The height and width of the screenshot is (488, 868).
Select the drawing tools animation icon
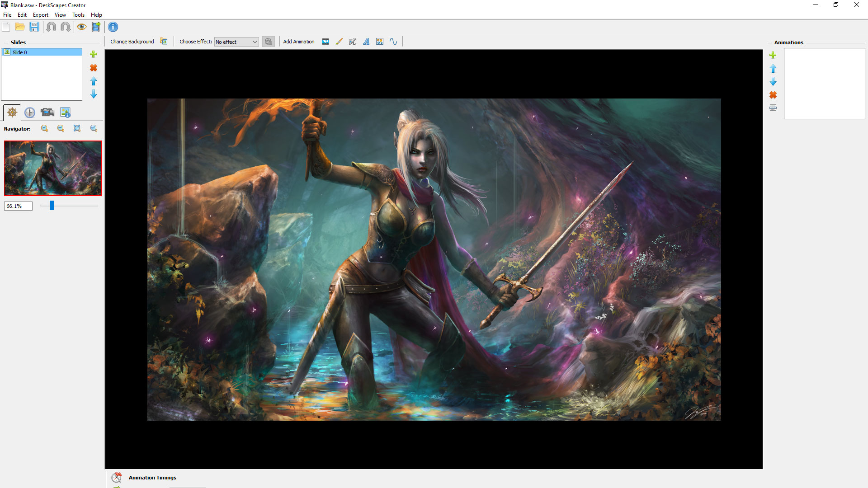point(353,42)
